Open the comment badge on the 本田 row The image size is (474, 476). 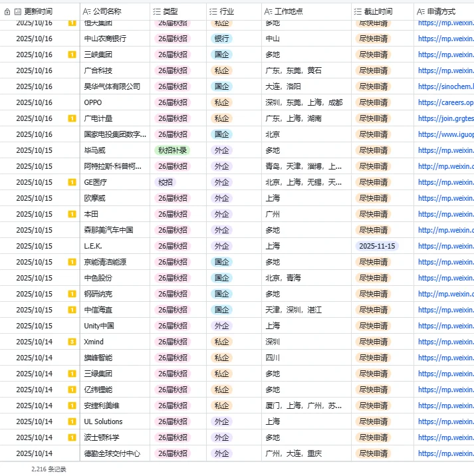[x=72, y=214]
